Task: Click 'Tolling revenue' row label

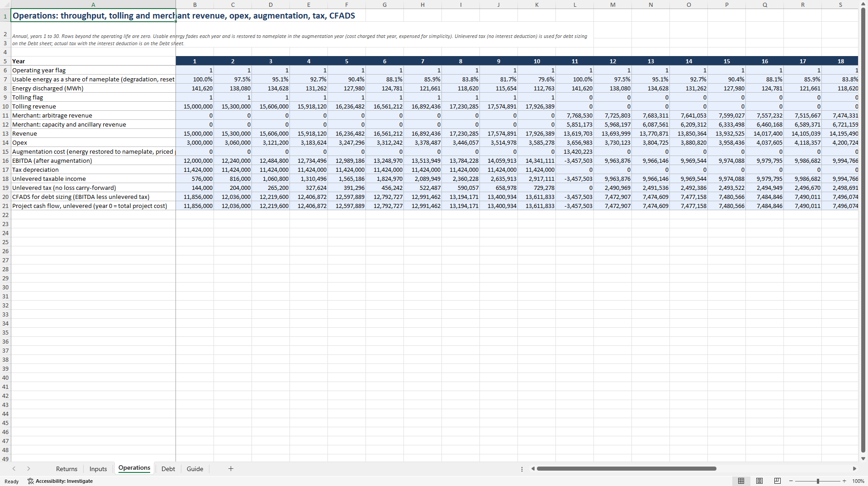Action: click(93, 106)
